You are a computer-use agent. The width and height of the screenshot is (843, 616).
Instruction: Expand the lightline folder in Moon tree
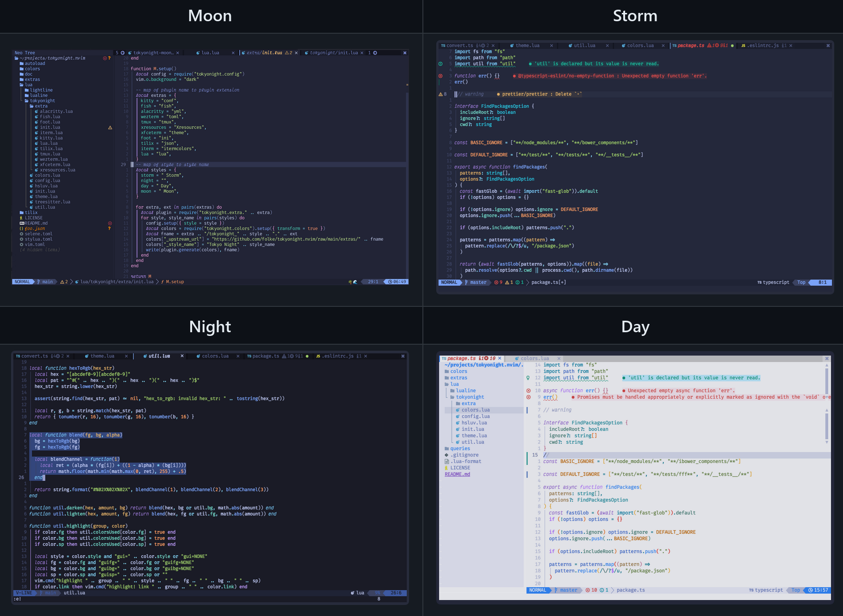pos(38,90)
